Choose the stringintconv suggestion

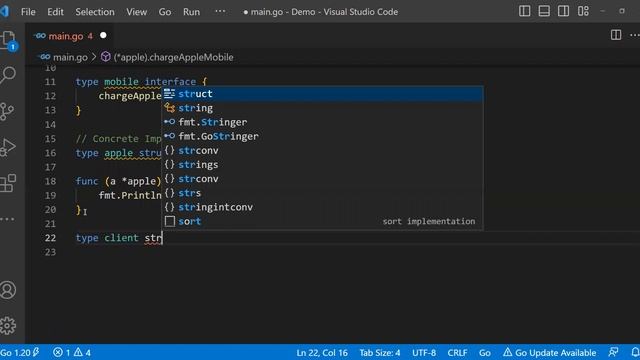click(322, 207)
